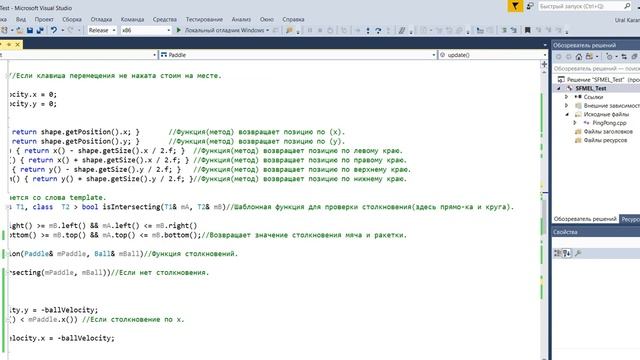Collapse the Исходные файлы folder
Screen dimensions: 640x360
[x=567, y=114]
